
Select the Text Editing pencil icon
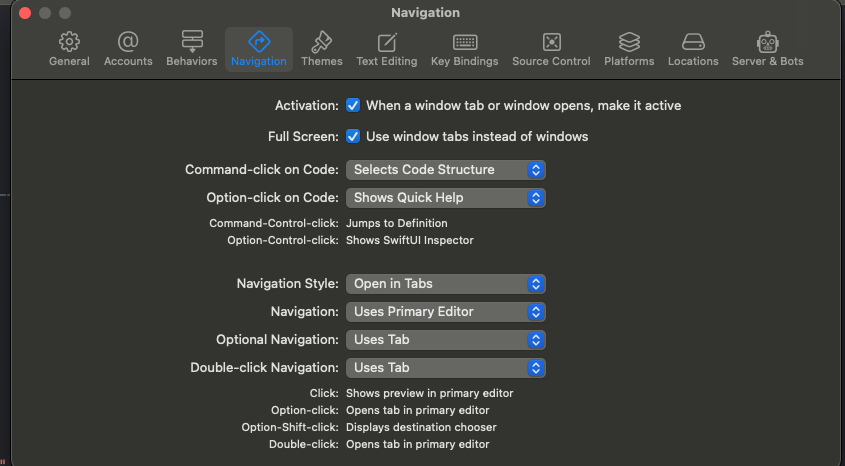pyautogui.click(x=387, y=42)
